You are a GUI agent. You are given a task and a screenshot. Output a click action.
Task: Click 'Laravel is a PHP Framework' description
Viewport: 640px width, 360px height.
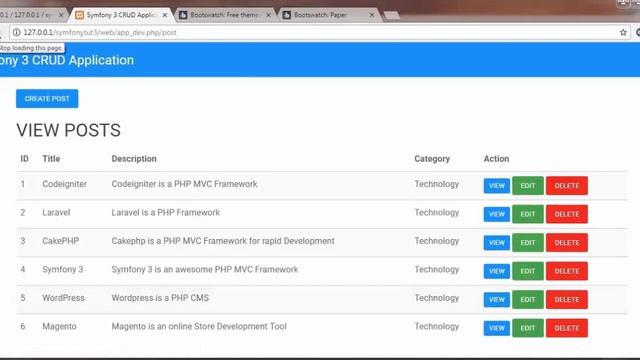166,213
